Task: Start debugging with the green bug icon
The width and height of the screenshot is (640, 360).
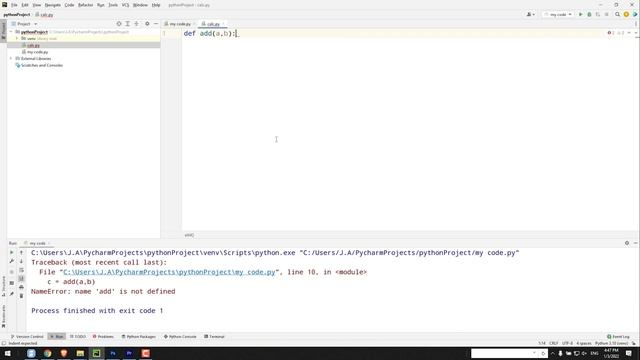Action: click(589, 14)
